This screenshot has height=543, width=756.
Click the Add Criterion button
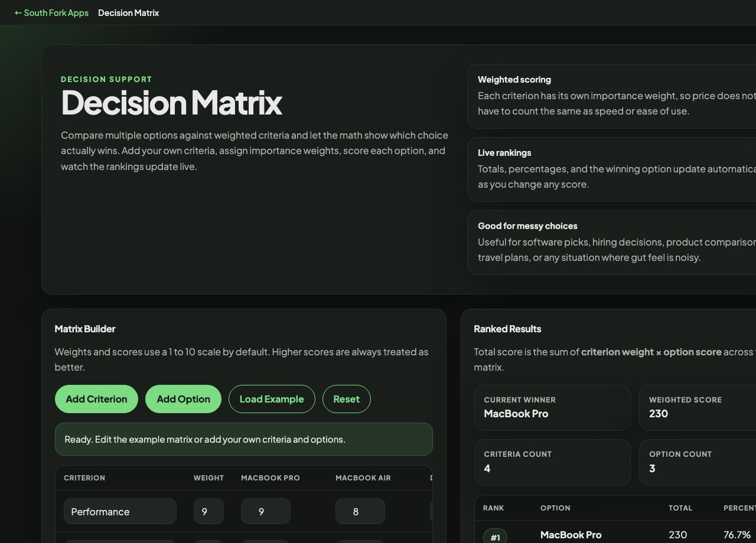click(x=96, y=399)
